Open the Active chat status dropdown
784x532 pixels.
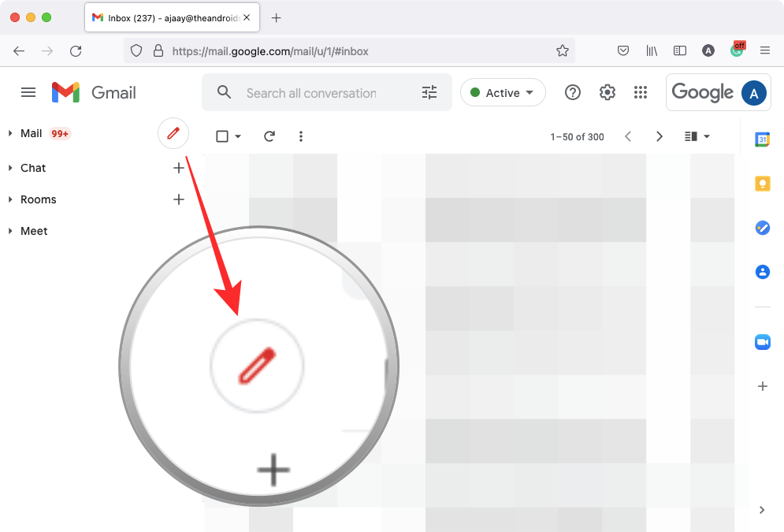(x=503, y=92)
